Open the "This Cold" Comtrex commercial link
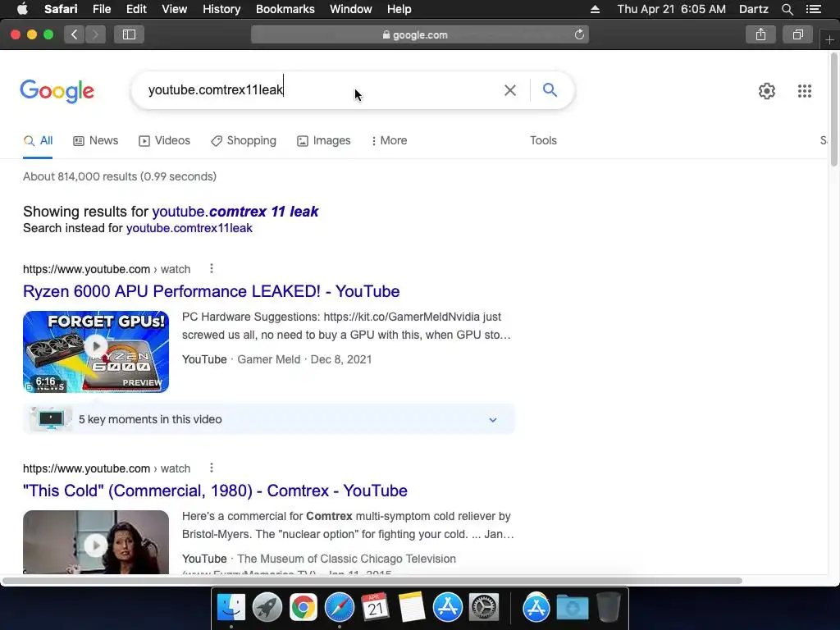Image resolution: width=840 pixels, height=630 pixels. click(x=215, y=491)
